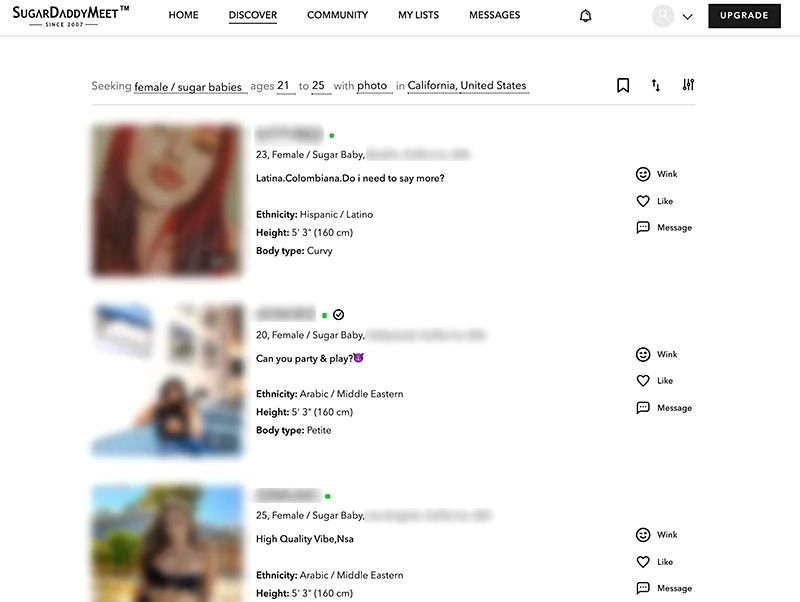Viewport: 800px width, 602px height.
Task: Open the first profile photo thumbnail
Action: [x=167, y=200]
